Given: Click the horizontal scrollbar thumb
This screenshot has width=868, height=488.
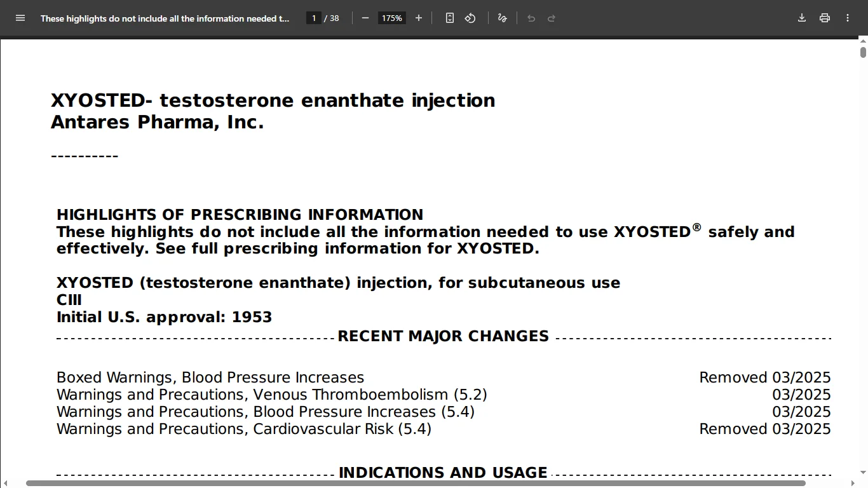Looking at the screenshot, I should click(x=416, y=484).
